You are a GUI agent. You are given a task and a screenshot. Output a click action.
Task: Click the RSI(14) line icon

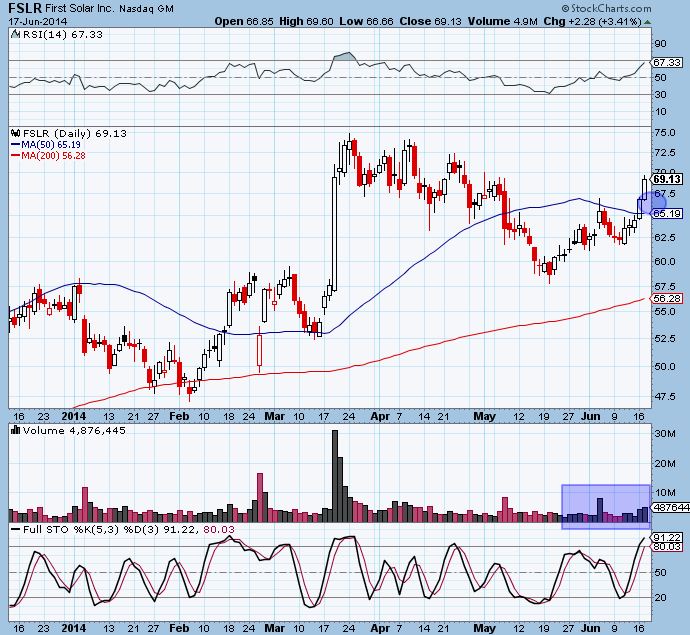(15, 34)
